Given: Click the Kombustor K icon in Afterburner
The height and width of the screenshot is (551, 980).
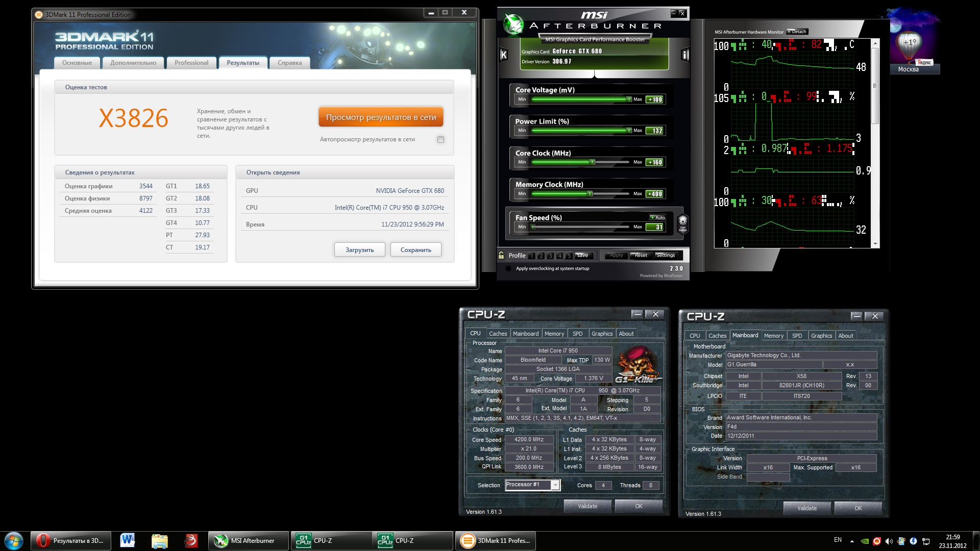Looking at the screenshot, I should [x=503, y=55].
